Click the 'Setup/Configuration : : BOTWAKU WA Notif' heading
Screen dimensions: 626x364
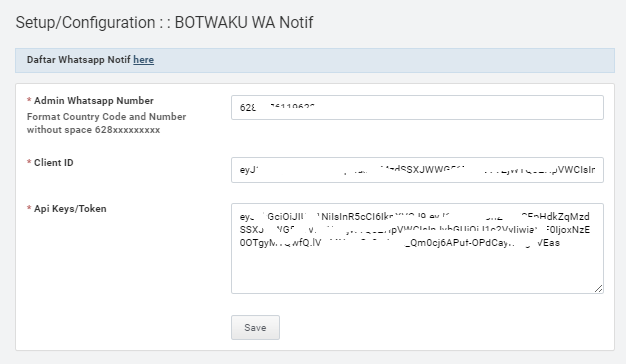(x=164, y=22)
